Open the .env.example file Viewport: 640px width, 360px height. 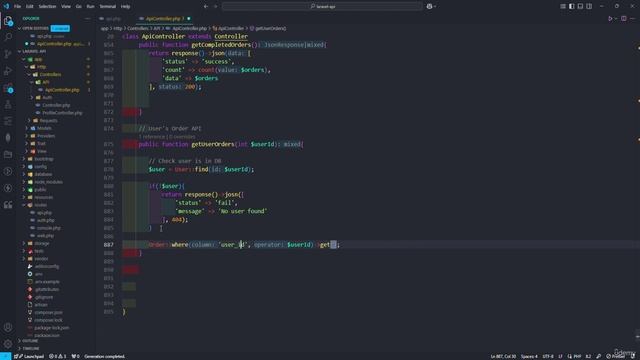tap(47, 282)
